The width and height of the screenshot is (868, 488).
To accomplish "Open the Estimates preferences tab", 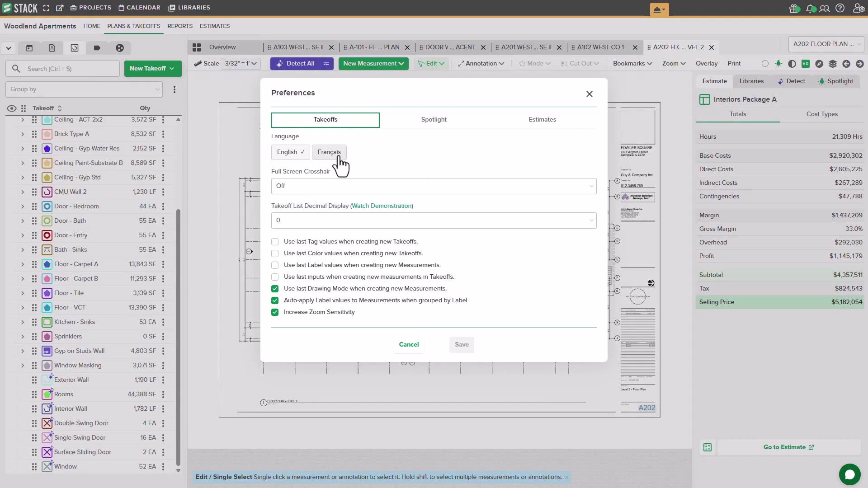I will click(542, 120).
